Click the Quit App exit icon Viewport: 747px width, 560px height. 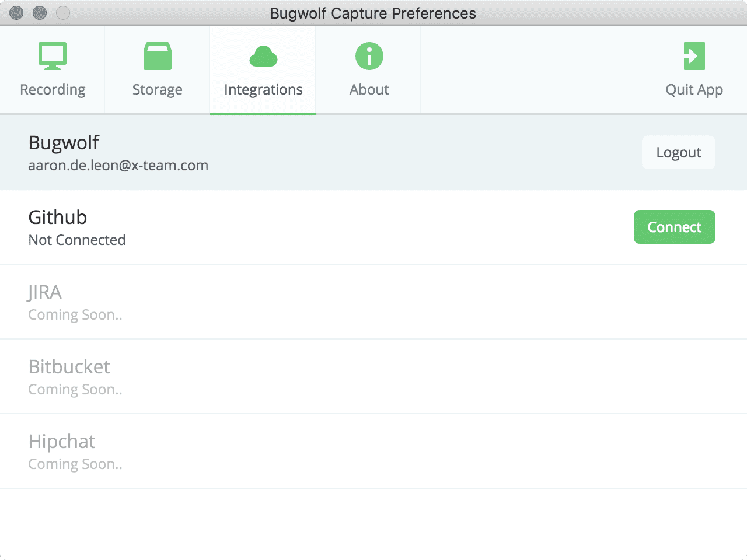[x=694, y=55]
